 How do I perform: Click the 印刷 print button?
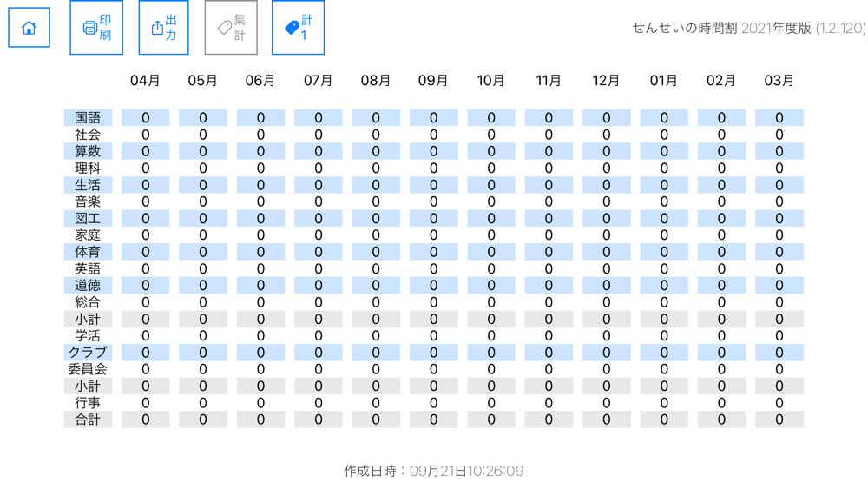(96, 28)
